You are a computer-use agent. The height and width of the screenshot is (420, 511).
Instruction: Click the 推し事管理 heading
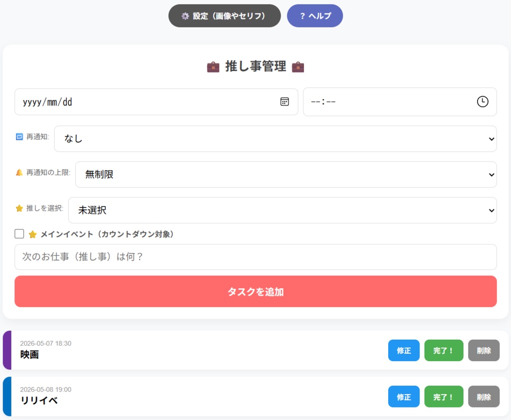pyautogui.click(x=255, y=66)
